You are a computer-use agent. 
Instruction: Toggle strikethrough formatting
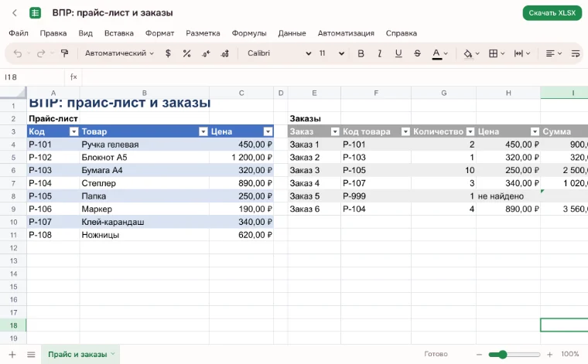pos(417,53)
